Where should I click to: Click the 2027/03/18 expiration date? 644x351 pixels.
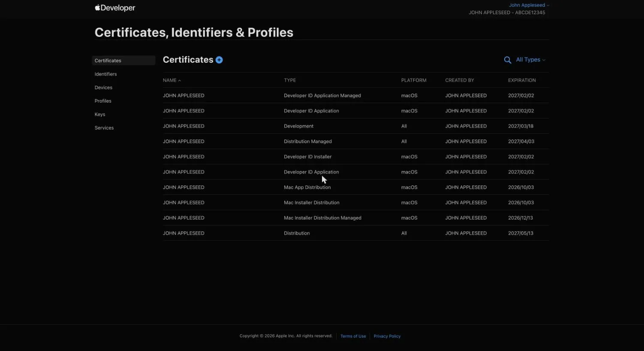[521, 126]
